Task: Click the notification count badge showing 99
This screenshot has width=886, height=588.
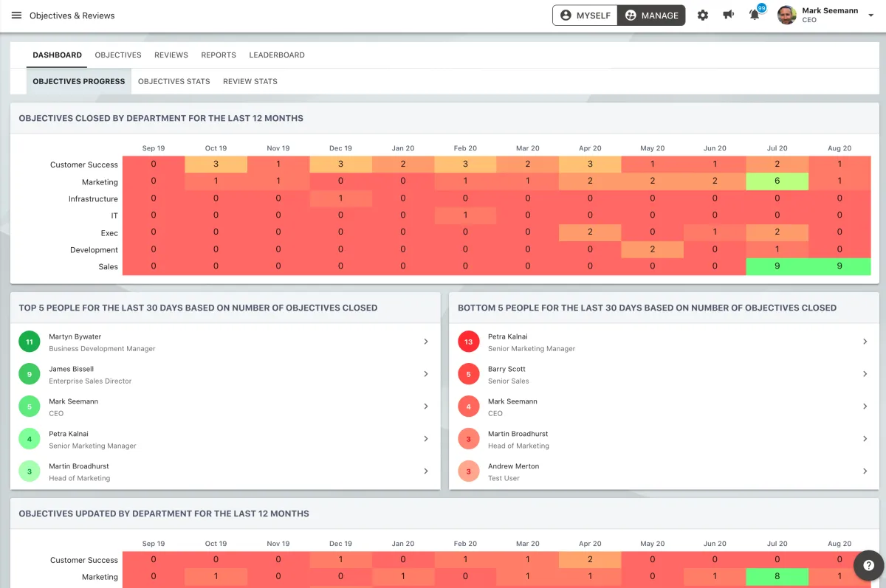Action: pyautogui.click(x=761, y=8)
